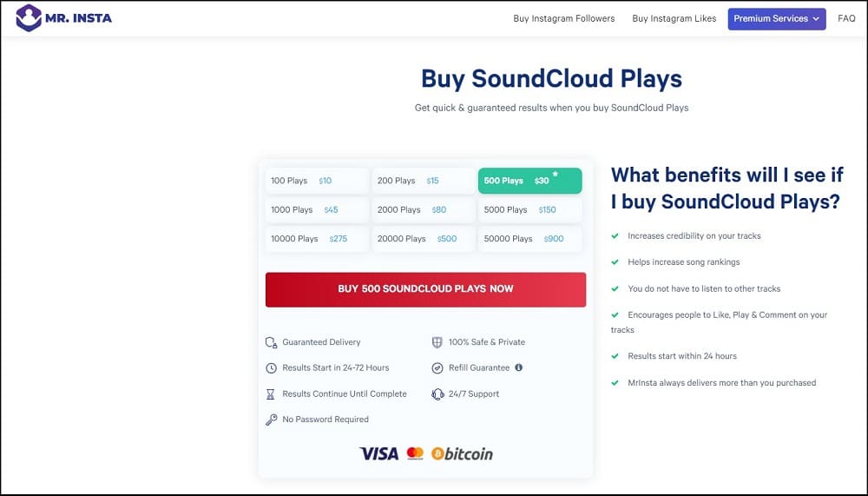
Task: Click the checkmark beside Results start within 24 hours
Action: point(615,356)
